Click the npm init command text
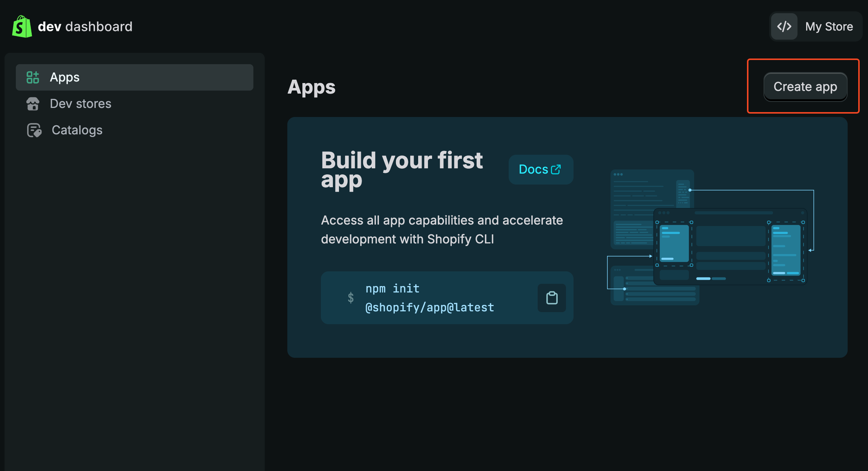Image resolution: width=868 pixels, height=471 pixels. (429, 298)
